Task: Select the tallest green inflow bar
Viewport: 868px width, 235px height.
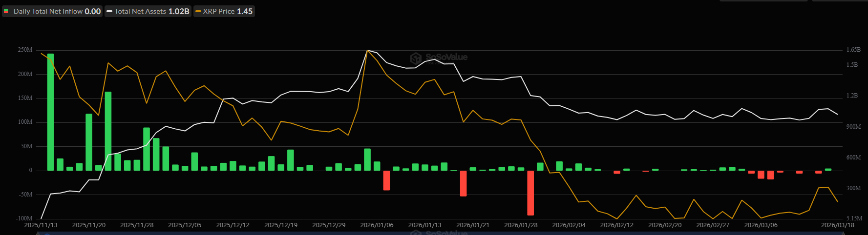Action: [50, 112]
